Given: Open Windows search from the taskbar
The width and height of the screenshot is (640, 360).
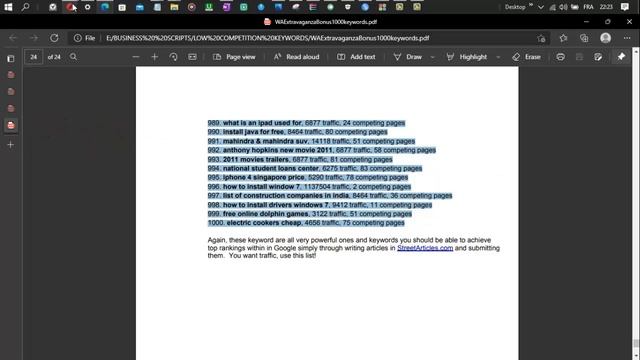Looking at the screenshot, I should coord(26,7).
